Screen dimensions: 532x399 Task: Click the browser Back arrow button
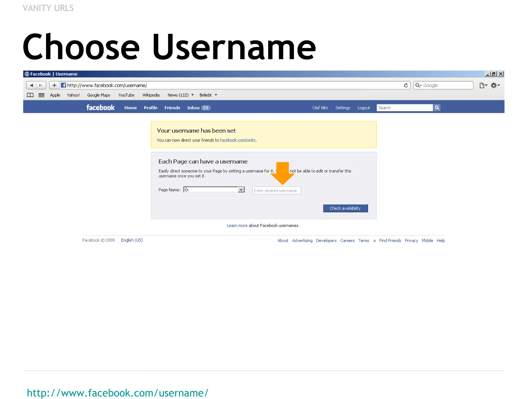click(x=31, y=85)
